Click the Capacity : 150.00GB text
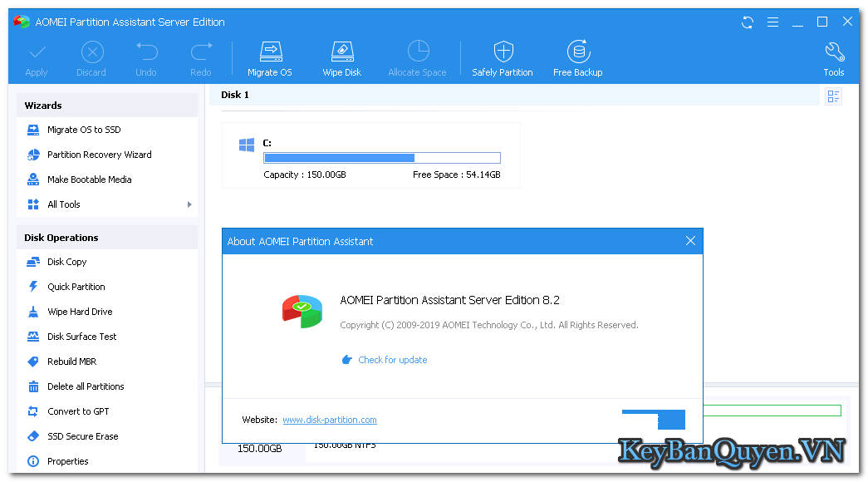868x482 pixels. point(305,175)
